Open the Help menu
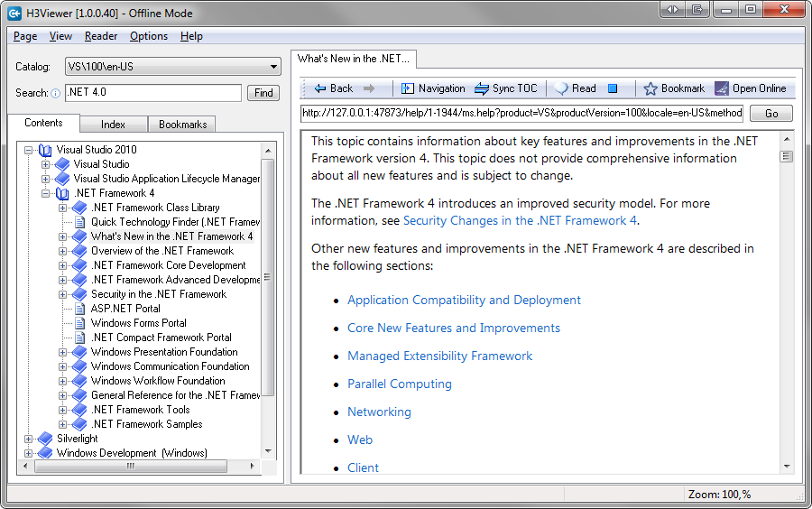This screenshot has width=812, height=509. coord(191,36)
